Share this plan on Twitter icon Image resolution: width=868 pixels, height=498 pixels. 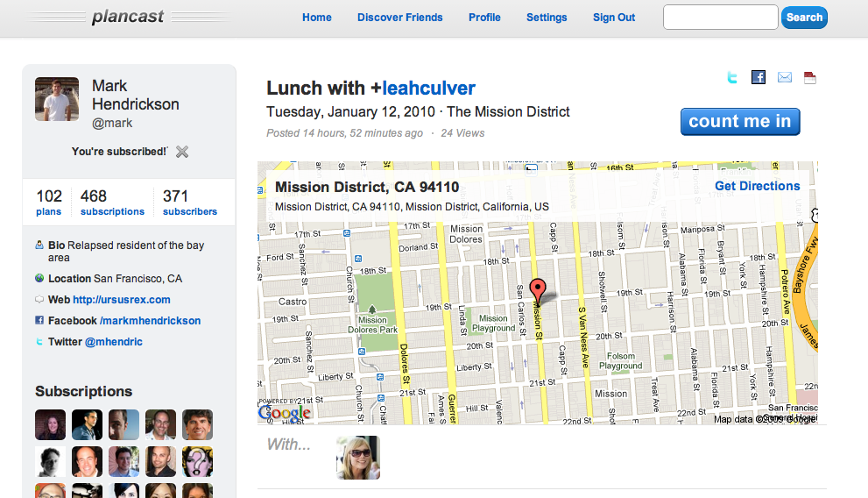coord(732,77)
